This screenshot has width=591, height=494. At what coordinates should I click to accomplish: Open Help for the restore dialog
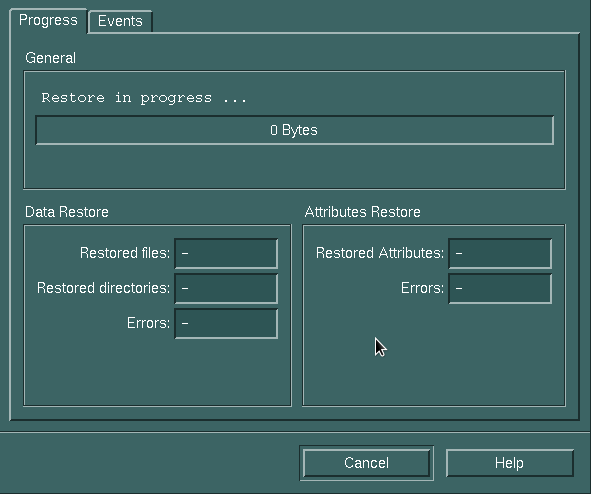point(510,463)
